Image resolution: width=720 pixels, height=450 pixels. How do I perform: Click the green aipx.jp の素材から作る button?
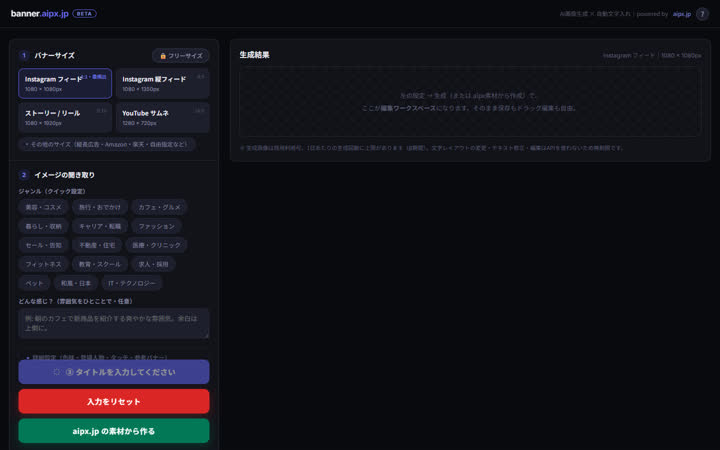[114, 431]
